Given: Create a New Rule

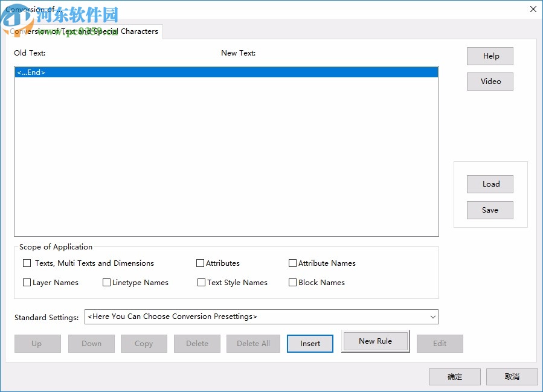Looking at the screenshot, I should pyautogui.click(x=375, y=341).
